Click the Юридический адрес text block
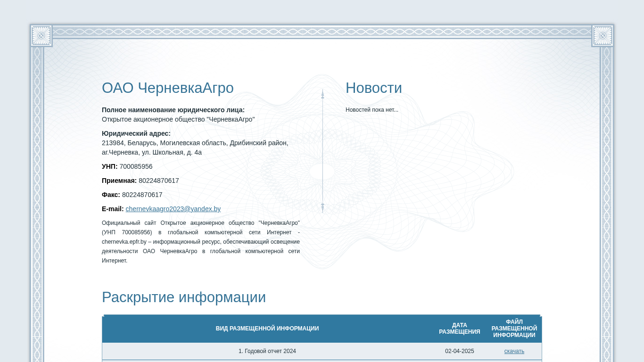Screen dimensions: 644x362 (x=195, y=143)
